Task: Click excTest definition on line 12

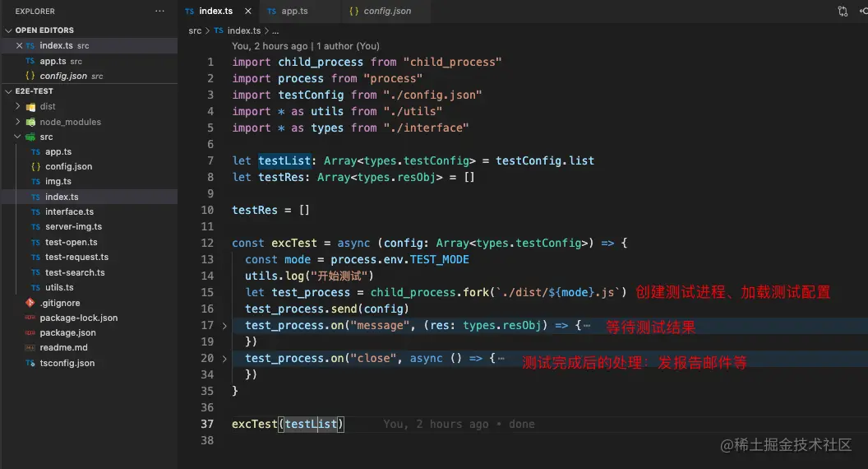Action: [x=294, y=243]
